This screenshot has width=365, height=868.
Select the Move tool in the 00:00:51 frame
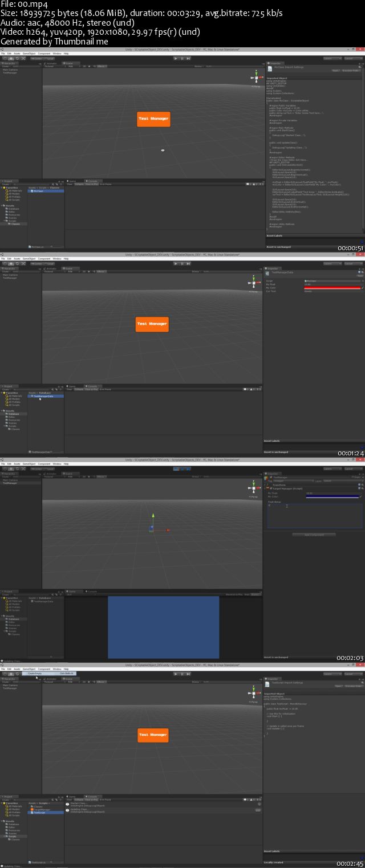pyautogui.click(x=10, y=58)
